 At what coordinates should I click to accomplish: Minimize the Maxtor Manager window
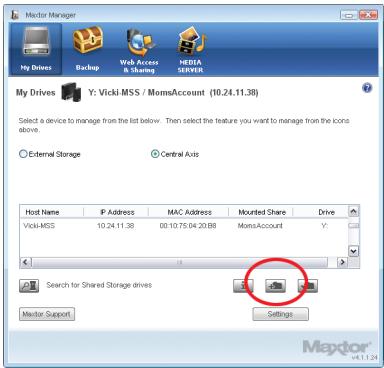click(x=349, y=15)
